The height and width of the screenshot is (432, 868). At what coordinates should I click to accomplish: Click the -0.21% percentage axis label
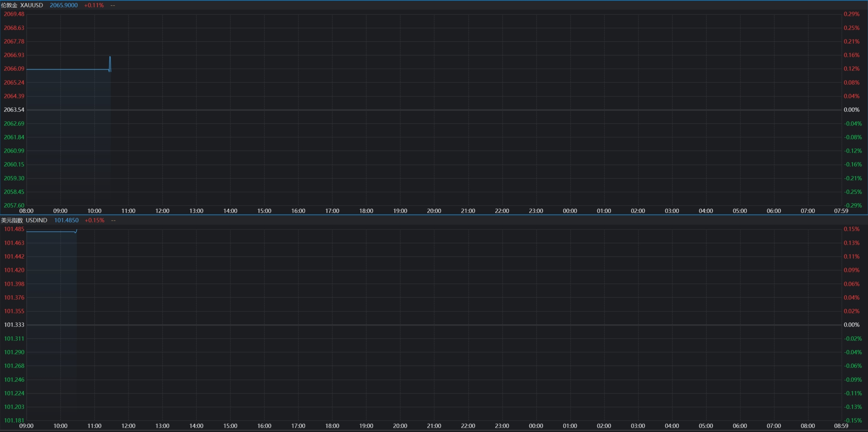click(853, 178)
